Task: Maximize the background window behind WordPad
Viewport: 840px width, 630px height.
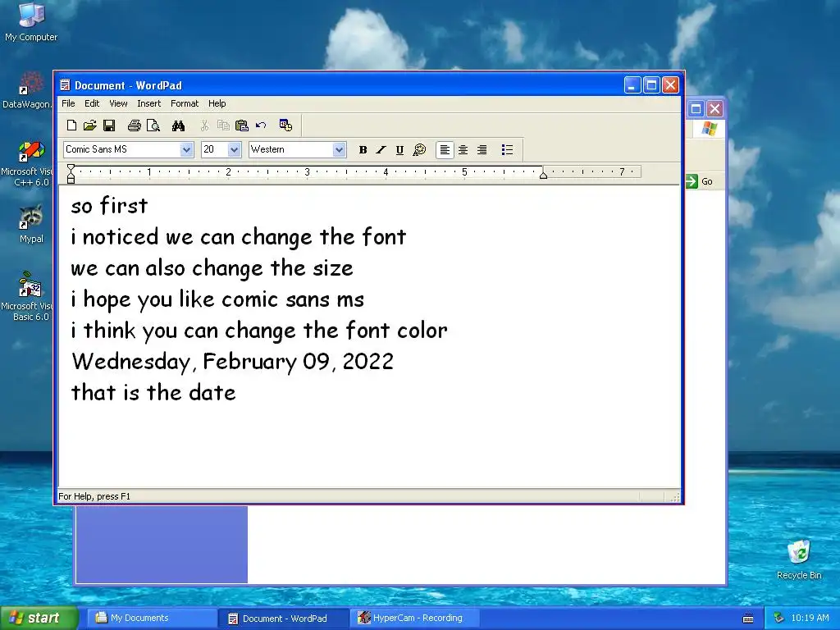Action: 696,109
